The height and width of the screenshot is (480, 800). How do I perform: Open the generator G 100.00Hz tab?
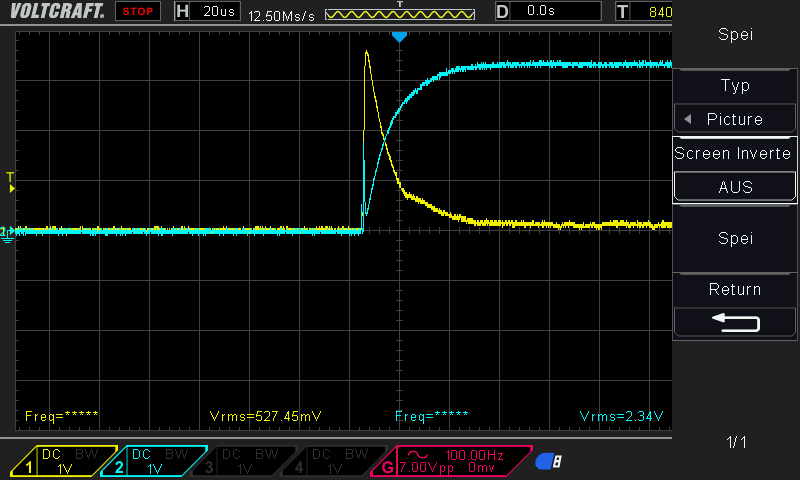point(452,461)
